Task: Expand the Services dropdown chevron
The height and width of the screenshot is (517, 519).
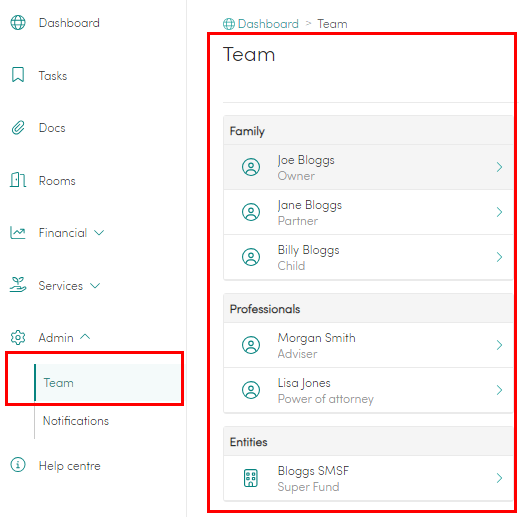Action: [x=95, y=286]
